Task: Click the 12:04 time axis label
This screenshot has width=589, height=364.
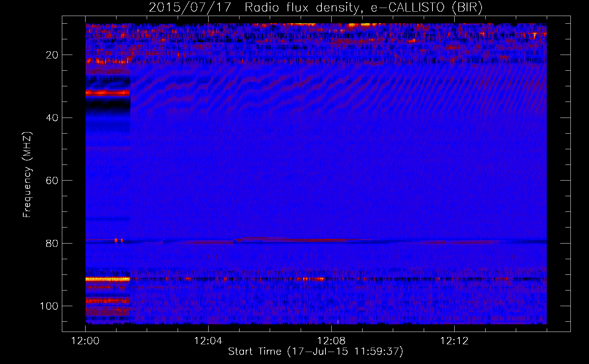Action: (208, 341)
